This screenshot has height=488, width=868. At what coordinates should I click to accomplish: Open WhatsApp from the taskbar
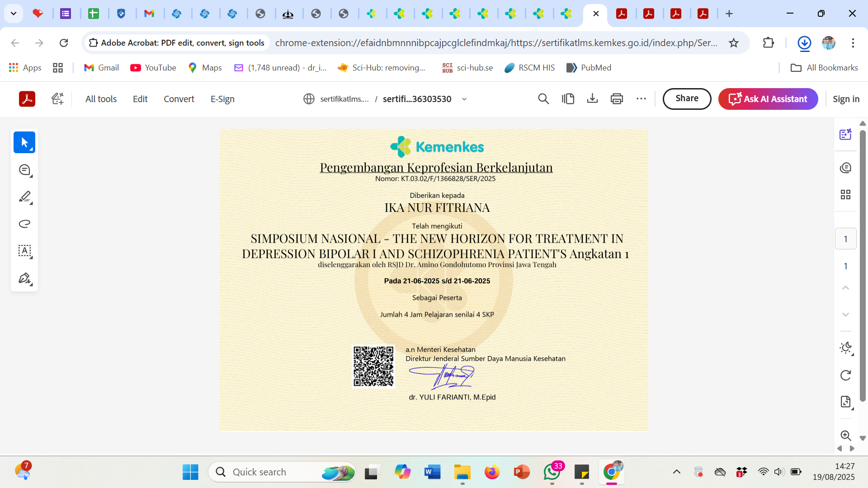coord(552,472)
